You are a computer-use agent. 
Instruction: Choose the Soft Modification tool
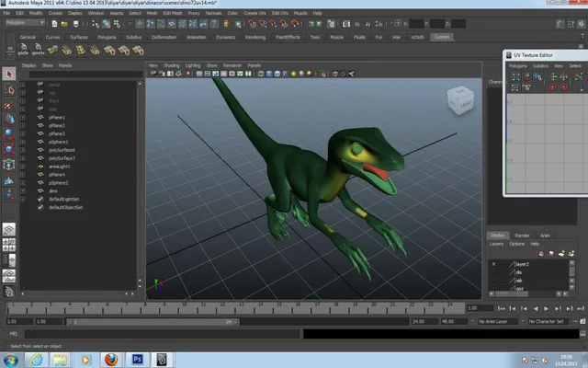(9, 179)
